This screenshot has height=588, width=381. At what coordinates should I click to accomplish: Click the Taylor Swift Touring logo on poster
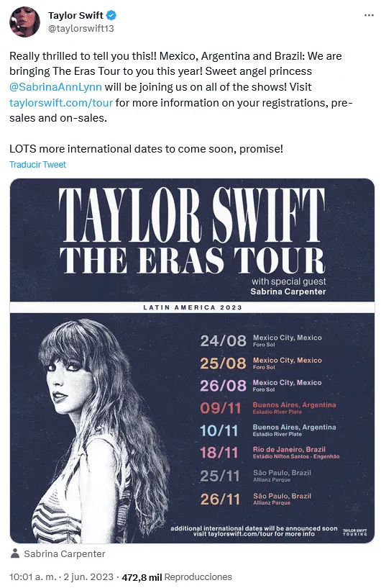pos(355,532)
